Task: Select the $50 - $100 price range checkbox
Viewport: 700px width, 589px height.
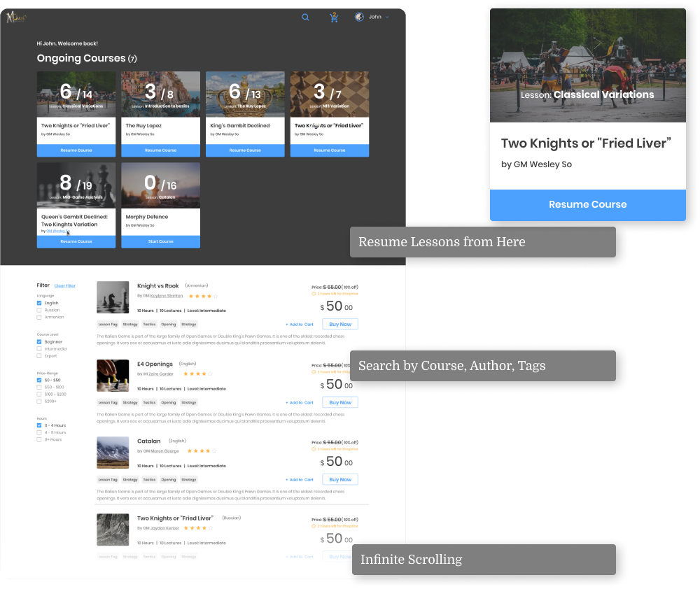Action: click(x=39, y=388)
